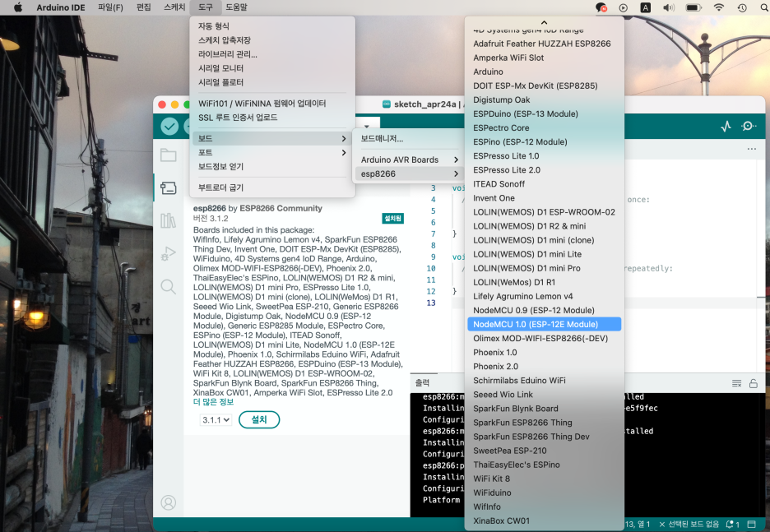The height and width of the screenshot is (532, 770).
Task: Open Time Machine menu bar icon
Action: click(x=742, y=7)
